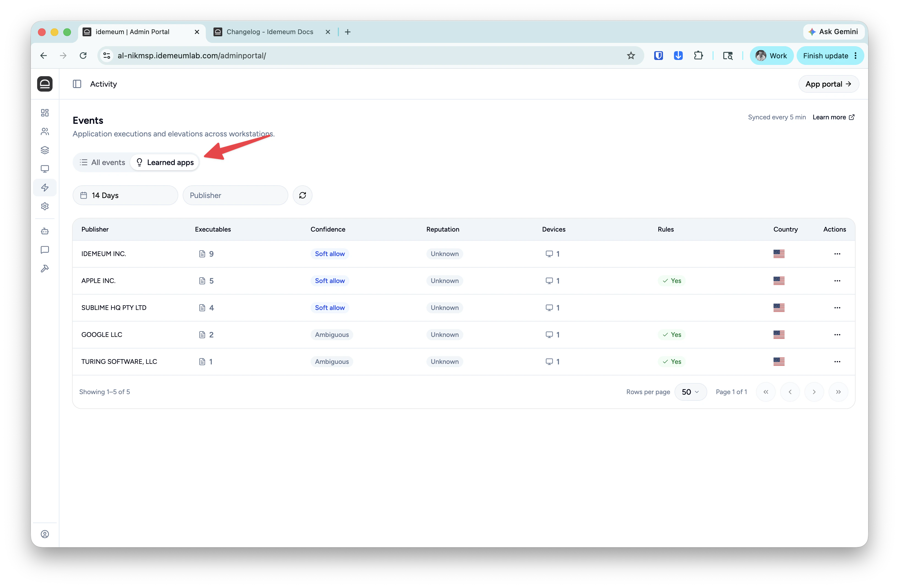The width and height of the screenshot is (899, 588).
Task: Click the Executables column header
Action: coord(213,229)
